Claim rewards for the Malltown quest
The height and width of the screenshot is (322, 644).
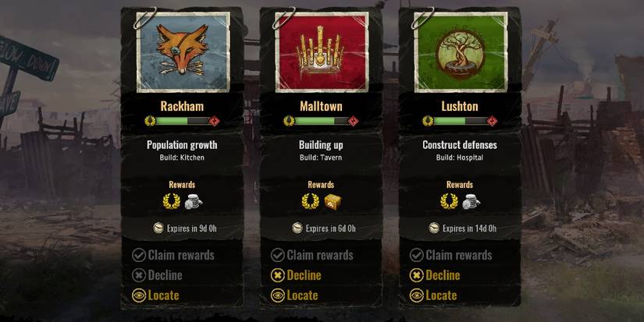[x=311, y=255]
